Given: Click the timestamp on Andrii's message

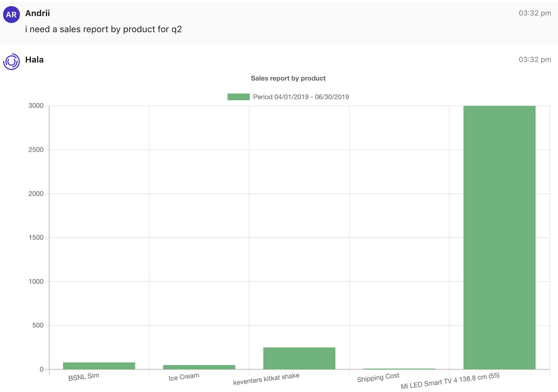Looking at the screenshot, I should pyautogui.click(x=535, y=13).
